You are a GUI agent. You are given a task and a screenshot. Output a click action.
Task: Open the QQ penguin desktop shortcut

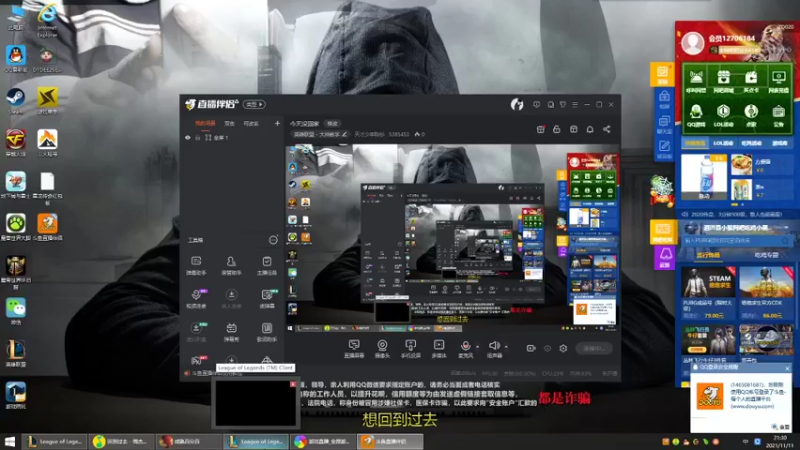(x=16, y=56)
